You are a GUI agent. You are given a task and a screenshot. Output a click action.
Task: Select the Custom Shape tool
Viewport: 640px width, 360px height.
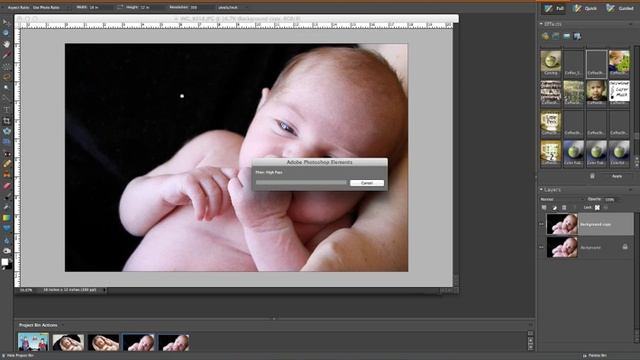click(x=7, y=229)
